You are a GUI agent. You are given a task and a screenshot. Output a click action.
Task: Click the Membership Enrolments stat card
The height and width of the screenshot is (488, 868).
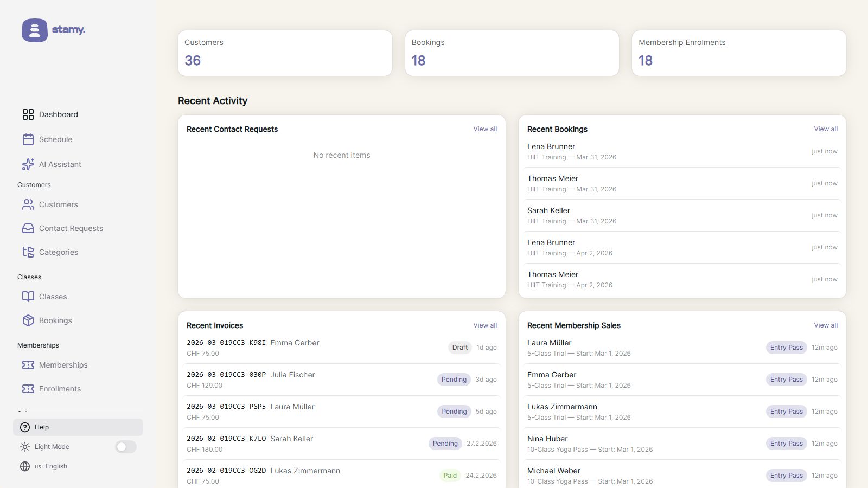[738, 53]
